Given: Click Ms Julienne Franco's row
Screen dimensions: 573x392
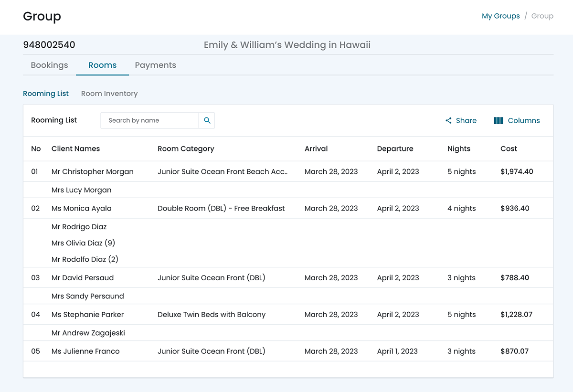Looking at the screenshot, I should click(x=85, y=351).
